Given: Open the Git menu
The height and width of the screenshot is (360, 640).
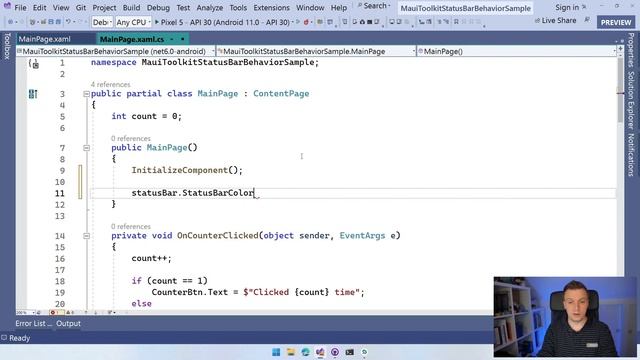Looking at the screenshot, I should [81, 8].
